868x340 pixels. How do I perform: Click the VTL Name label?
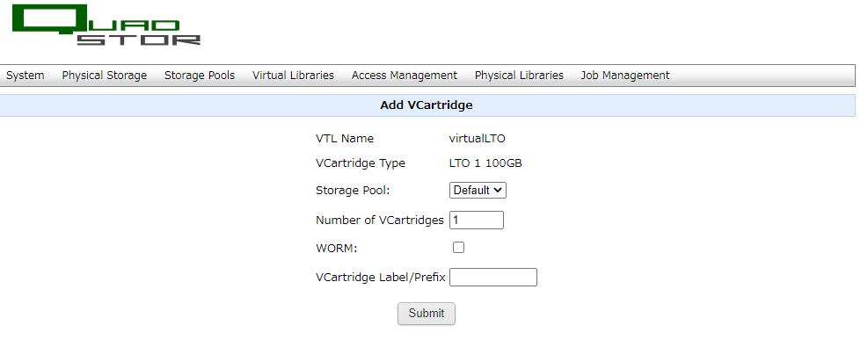click(x=345, y=139)
